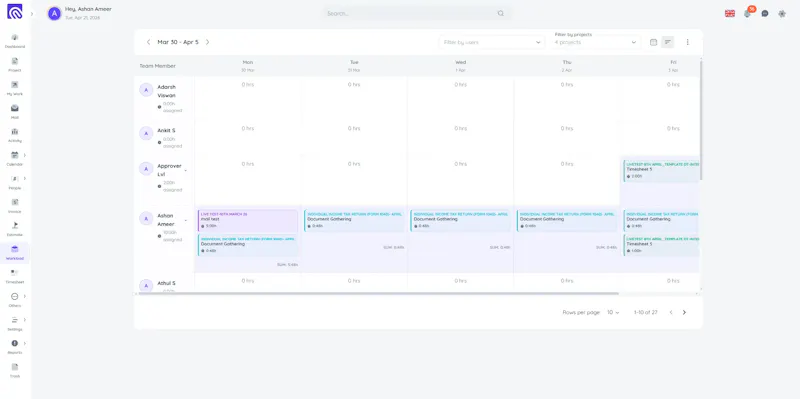Click the Mon 30 Mar column header
Image resolution: width=800 pixels, height=399 pixels.
tap(248, 66)
